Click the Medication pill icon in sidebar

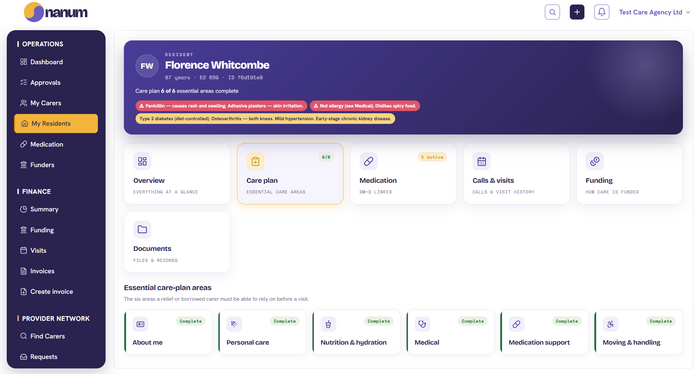coord(24,144)
